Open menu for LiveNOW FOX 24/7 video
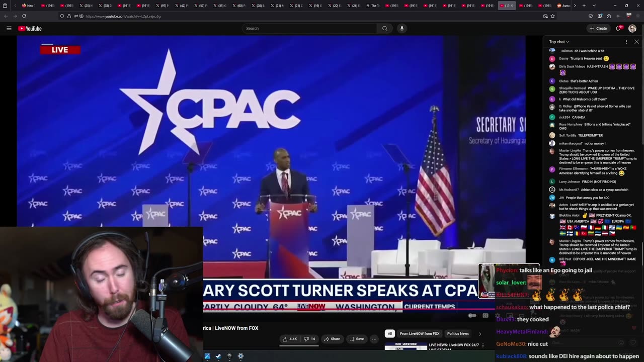The height and width of the screenshot is (362, 644). coord(483,345)
